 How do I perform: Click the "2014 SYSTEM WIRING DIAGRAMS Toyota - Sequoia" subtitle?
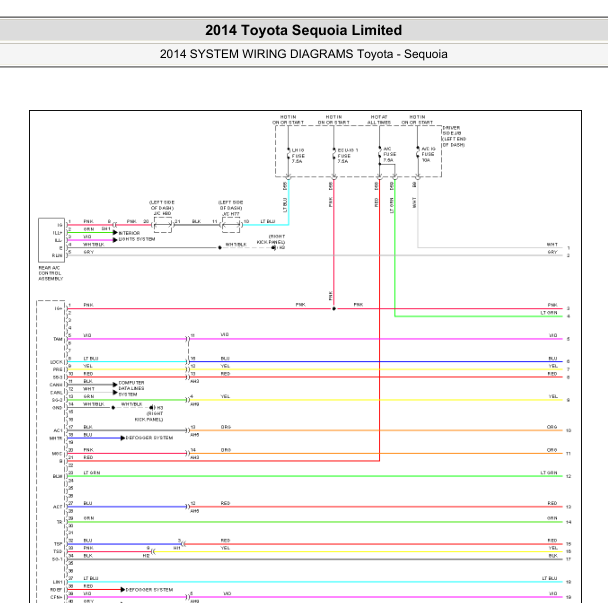click(x=304, y=54)
